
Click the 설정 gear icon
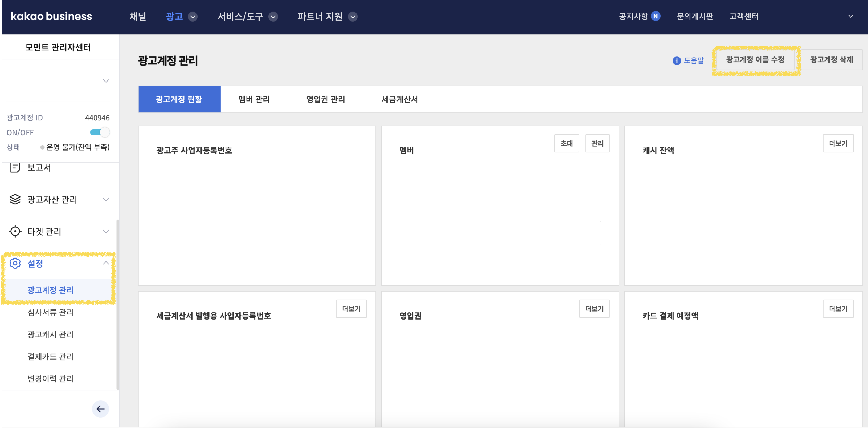point(15,263)
